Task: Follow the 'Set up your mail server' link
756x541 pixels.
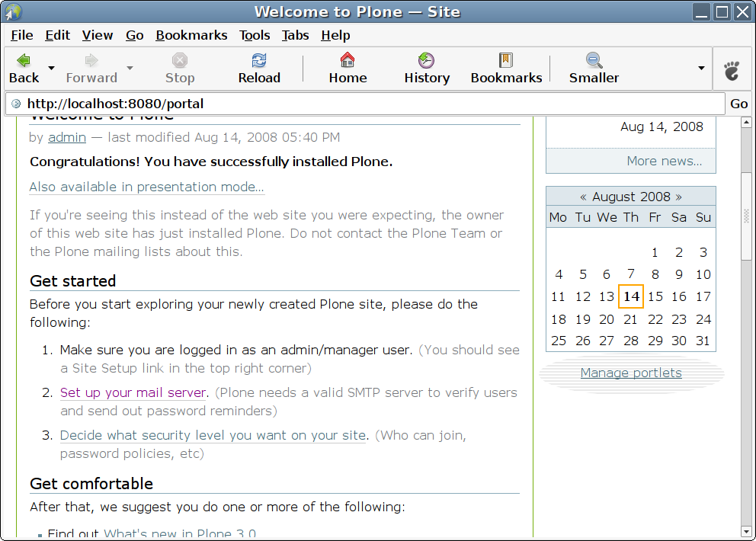Action: point(133,392)
